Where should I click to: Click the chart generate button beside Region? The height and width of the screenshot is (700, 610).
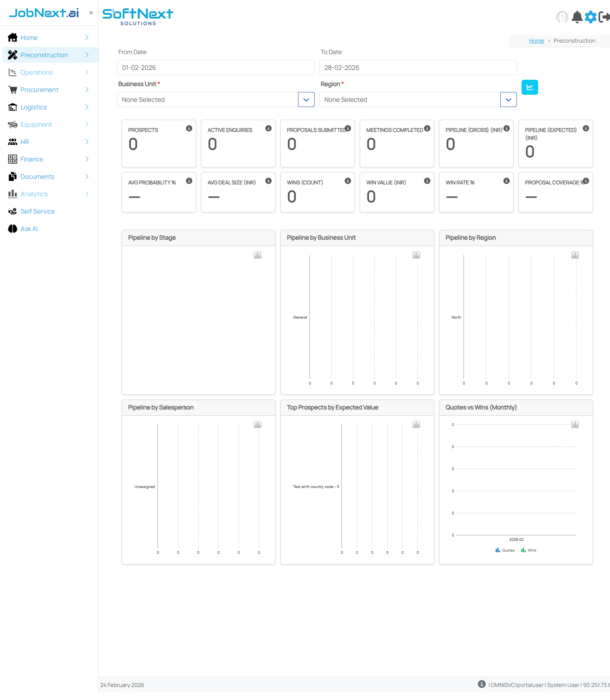coord(529,87)
